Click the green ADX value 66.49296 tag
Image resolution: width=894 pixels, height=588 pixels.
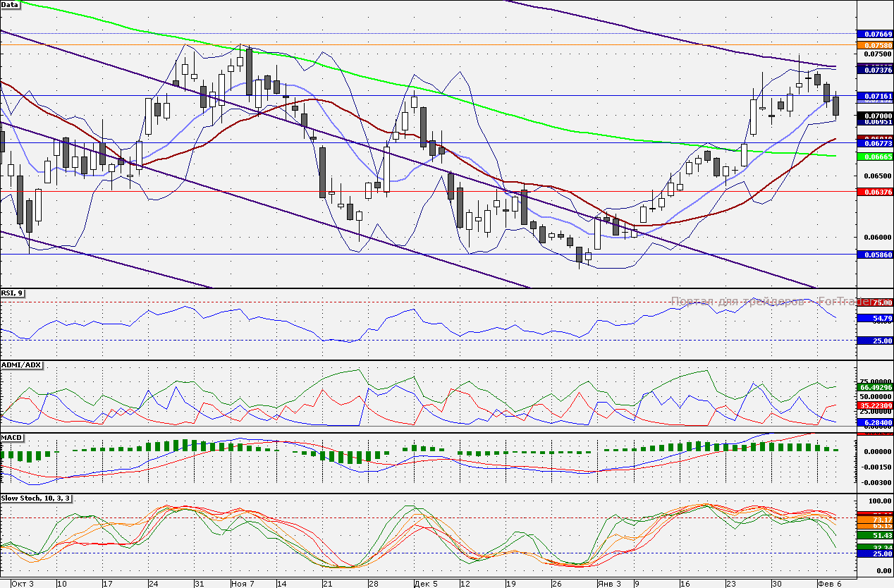pyautogui.click(x=874, y=387)
